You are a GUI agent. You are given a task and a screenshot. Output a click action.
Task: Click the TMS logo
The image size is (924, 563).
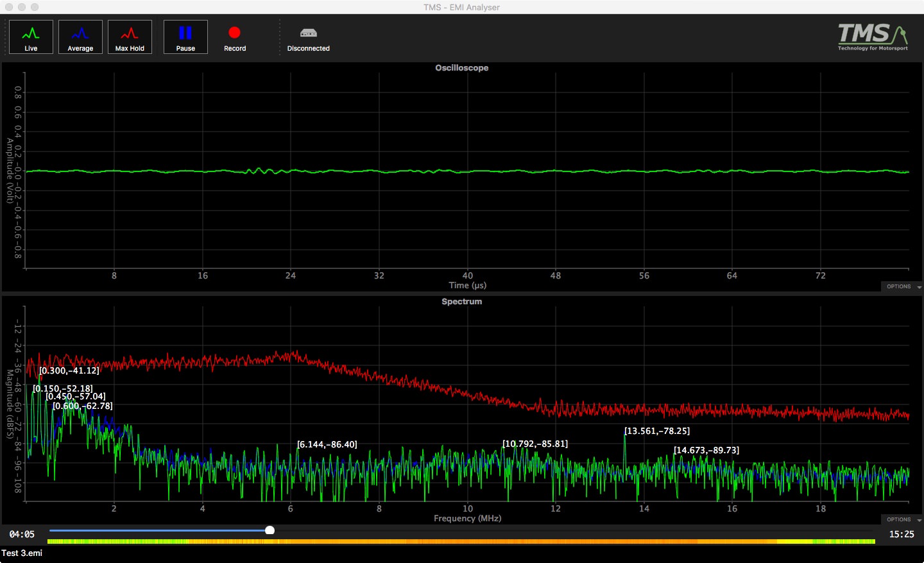click(872, 37)
